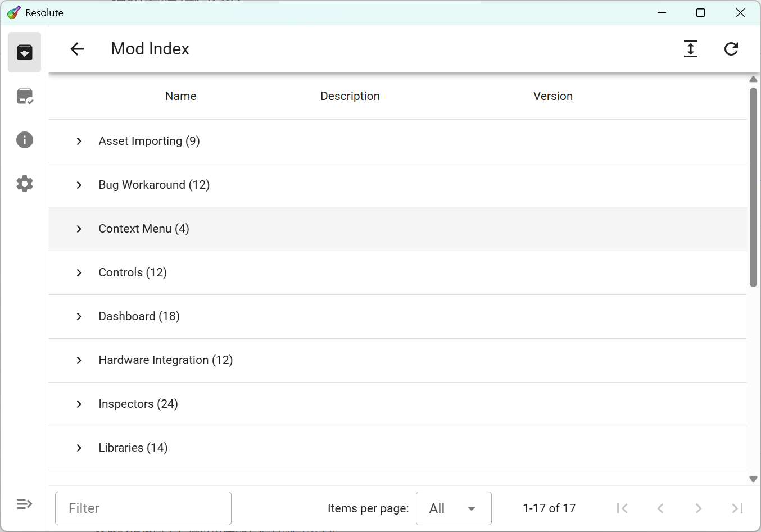This screenshot has width=761, height=532.
Task: Expand the Dashboard group chevron
Action: tap(79, 316)
